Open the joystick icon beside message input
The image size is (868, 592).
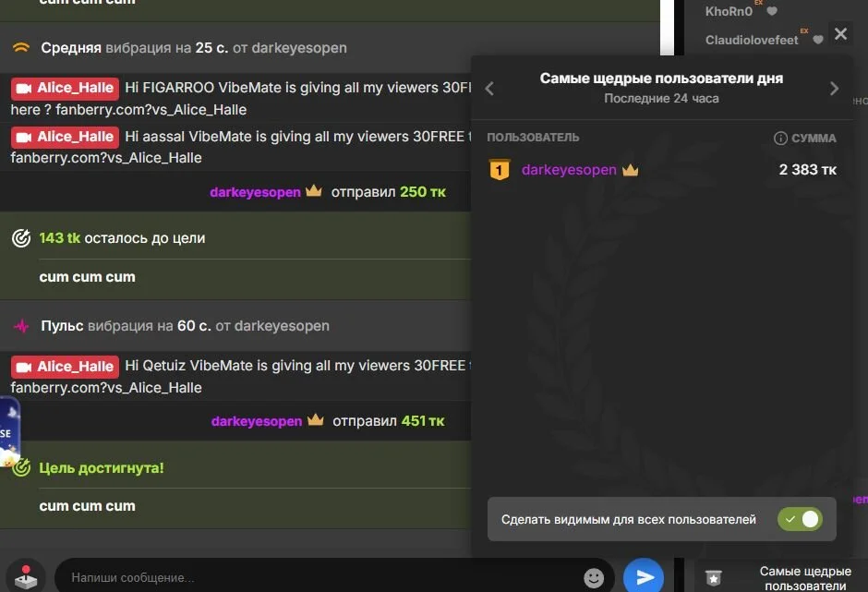[26, 577]
